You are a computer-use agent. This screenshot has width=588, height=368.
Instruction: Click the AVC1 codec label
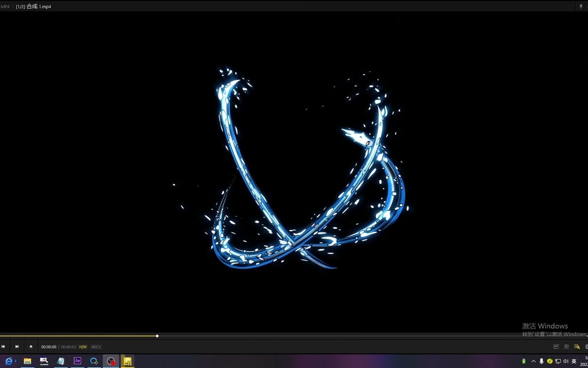[96, 347]
